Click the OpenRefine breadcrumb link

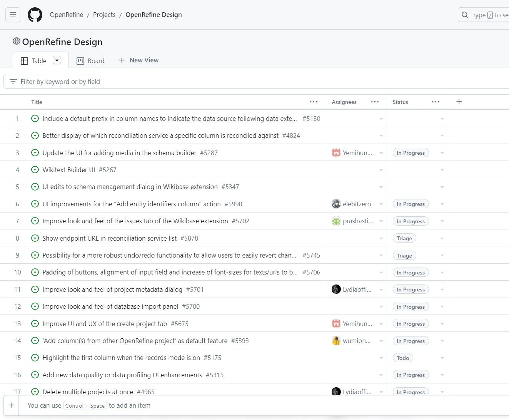(x=66, y=15)
